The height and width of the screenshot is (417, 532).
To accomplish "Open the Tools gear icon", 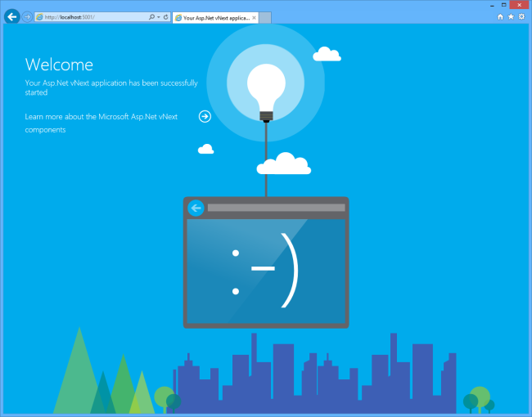I will pyautogui.click(x=521, y=16).
